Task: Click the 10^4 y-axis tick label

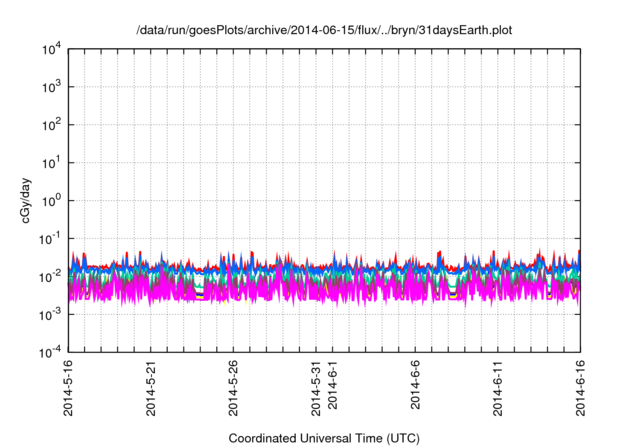Action: pos(52,50)
